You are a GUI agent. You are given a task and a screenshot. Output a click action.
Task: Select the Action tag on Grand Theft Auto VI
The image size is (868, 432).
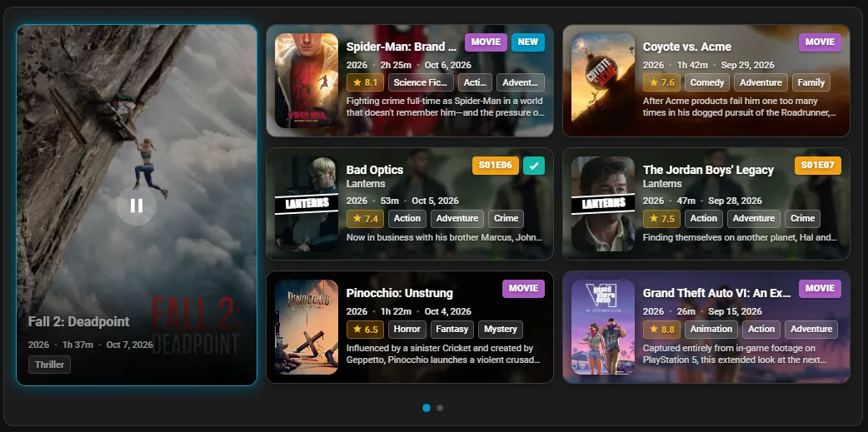pyautogui.click(x=761, y=329)
